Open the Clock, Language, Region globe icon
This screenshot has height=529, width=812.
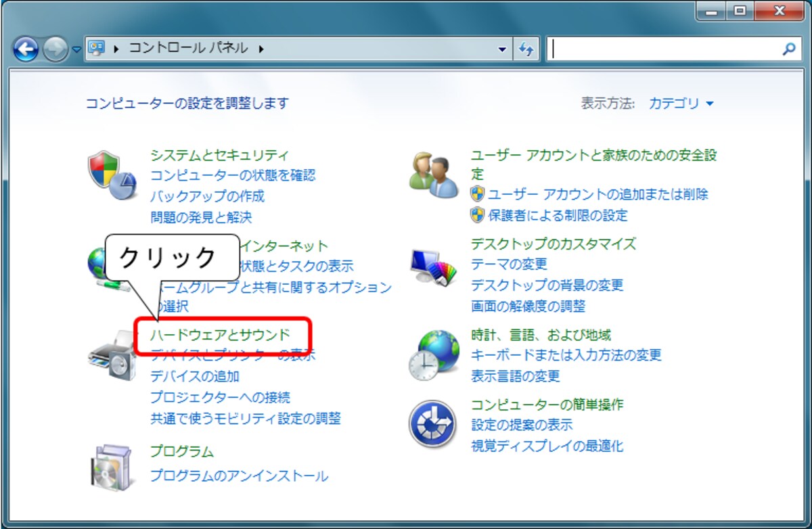click(434, 356)
